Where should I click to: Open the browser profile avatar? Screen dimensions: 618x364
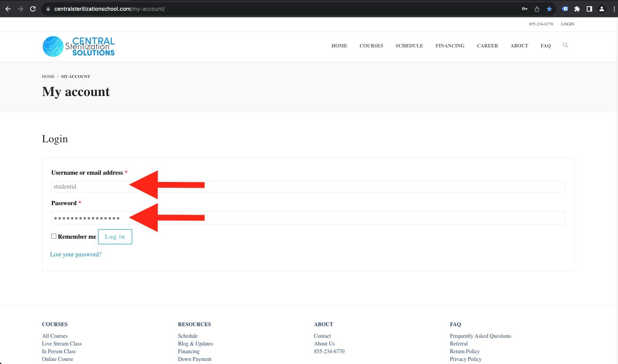click(602, 9)
